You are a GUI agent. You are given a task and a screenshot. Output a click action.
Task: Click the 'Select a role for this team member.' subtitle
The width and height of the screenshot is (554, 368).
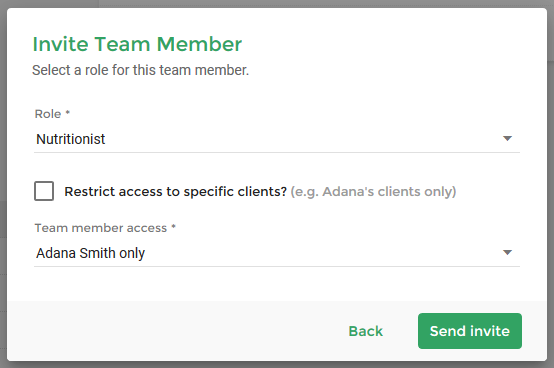[141, 70]
